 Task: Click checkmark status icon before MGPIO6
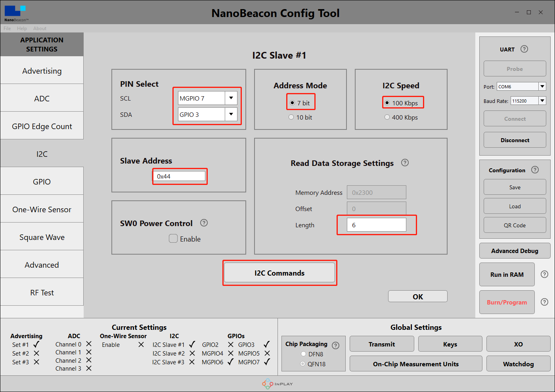coord(230,362)
